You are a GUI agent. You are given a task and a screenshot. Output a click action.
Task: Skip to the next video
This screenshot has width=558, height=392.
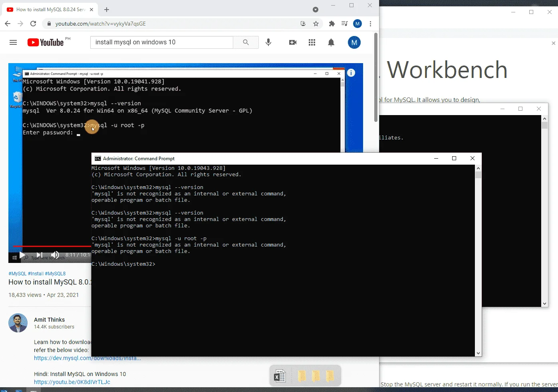pyautogui.click(x=39, y=255)
